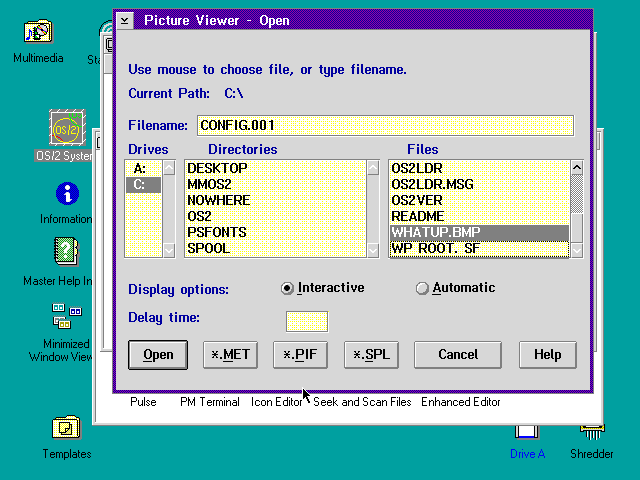This screenshot has width=640, height=480.
Task: Click Drives list scroll down arrow
Action: 169,250
